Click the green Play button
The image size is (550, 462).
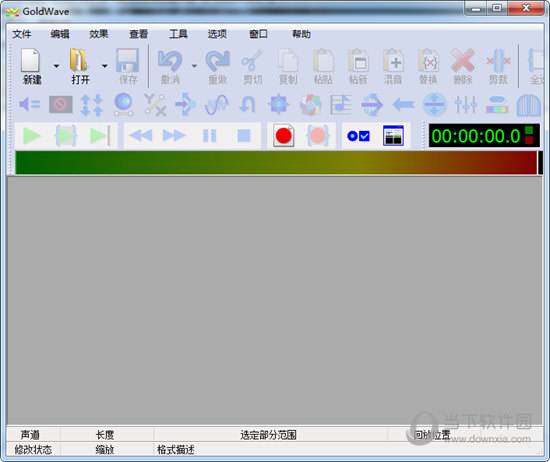coord(31,136)
